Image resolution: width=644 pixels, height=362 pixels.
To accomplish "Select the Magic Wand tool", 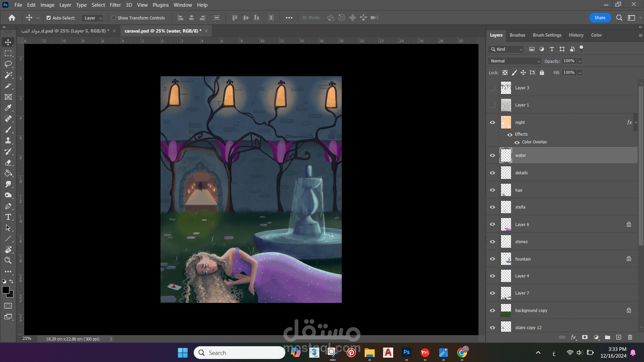I will pos(8,75).
